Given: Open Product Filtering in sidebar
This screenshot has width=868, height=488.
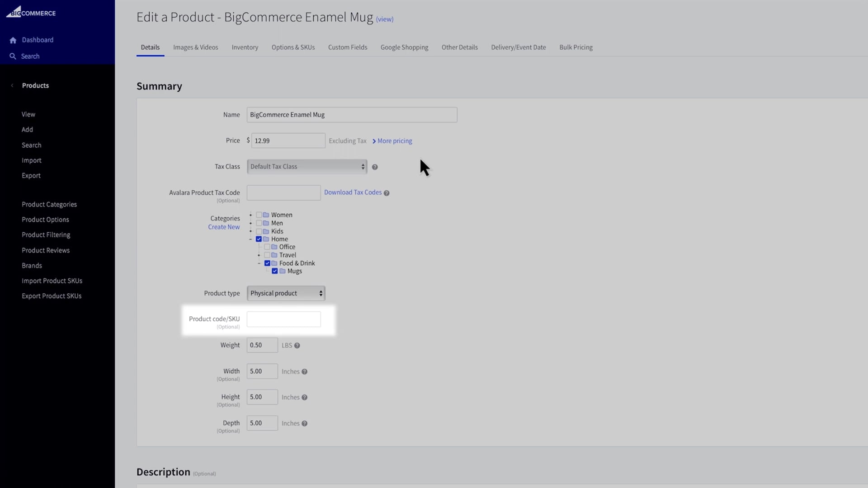Looking at the screenshot, I should [x=46, y=235].
